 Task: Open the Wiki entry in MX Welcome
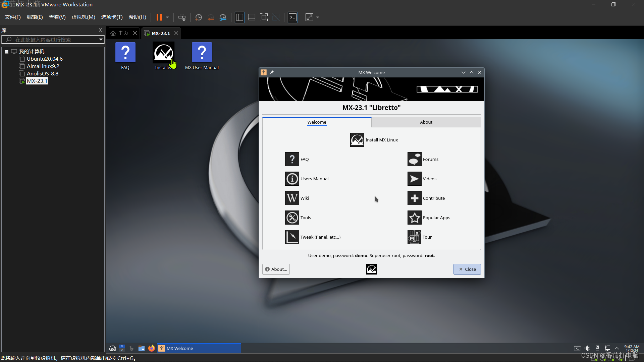point(292,198)
